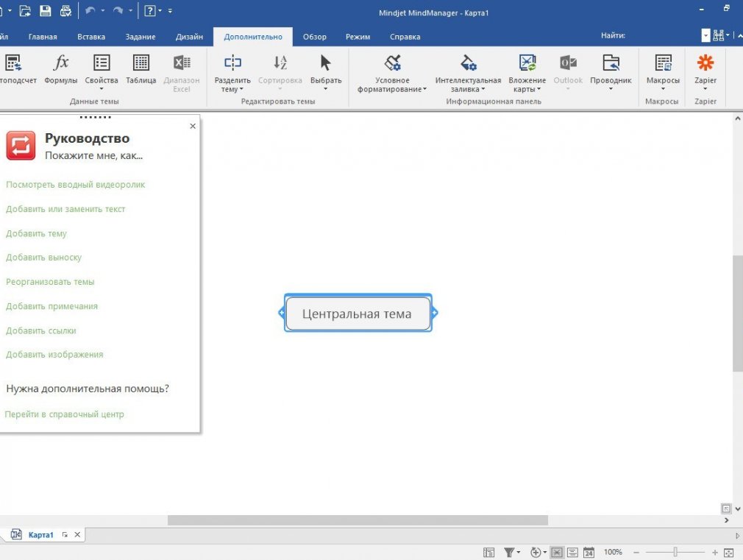The height and width of the screenshot is (560, 743).
Task: Click the calendar 24 icon in status bar
Action: pos(589,552)
